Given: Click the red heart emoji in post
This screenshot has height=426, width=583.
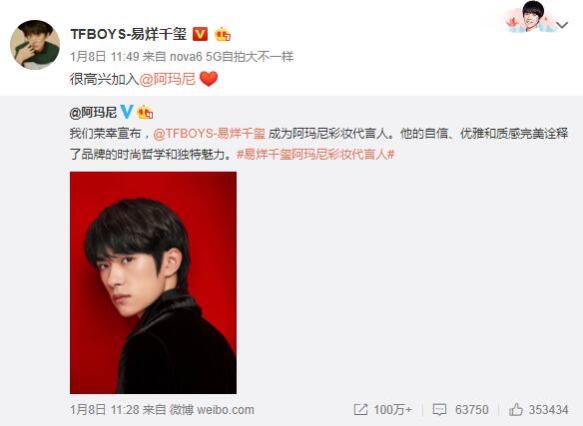Looking at the screenshot, I should coord(209,79).
